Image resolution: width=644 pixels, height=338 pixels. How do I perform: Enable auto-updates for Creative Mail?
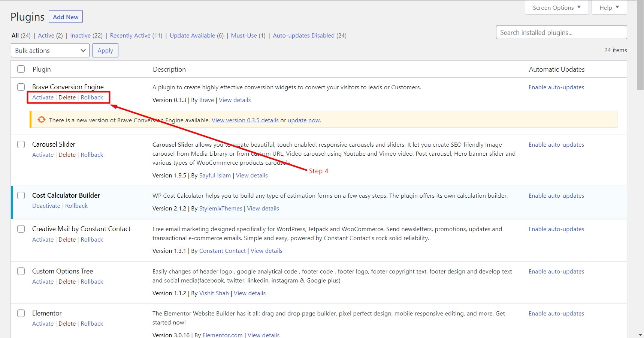pos(556,229)
